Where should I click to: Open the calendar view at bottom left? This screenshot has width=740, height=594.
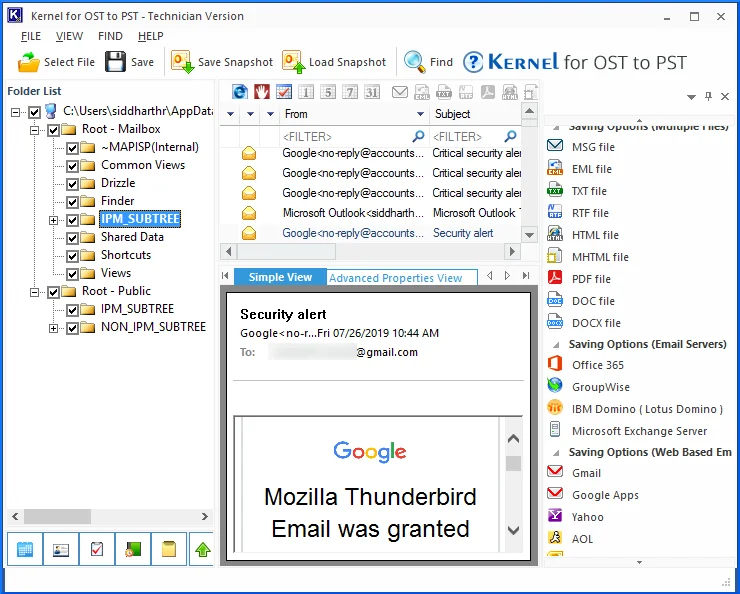coord(25,549)
